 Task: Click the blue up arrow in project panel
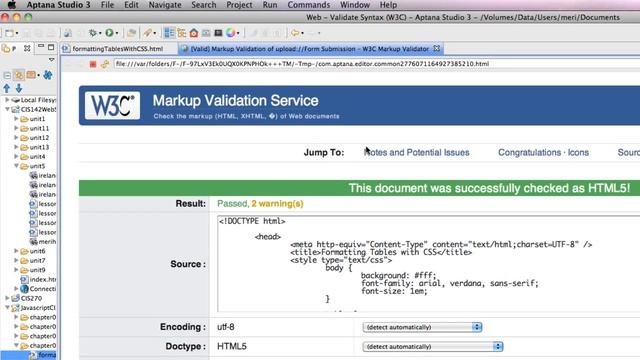point(7,88)
